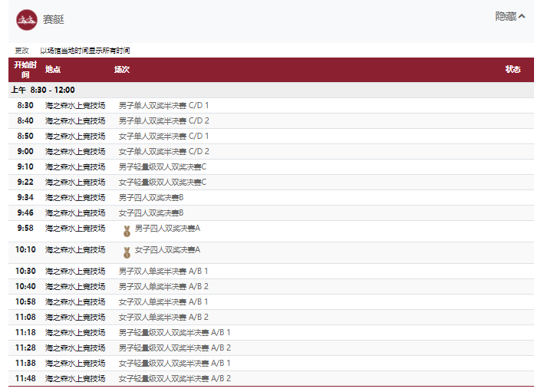Click the 11:38 start time

25,363
